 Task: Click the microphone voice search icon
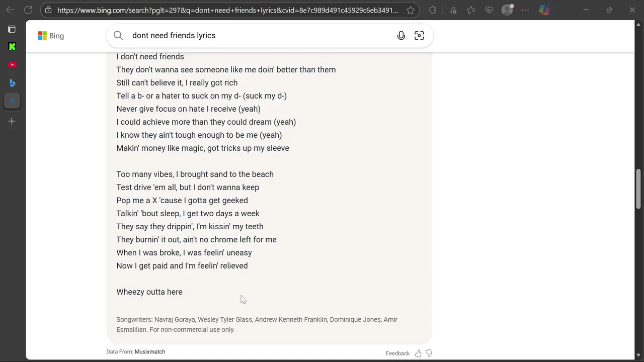point(401,35)
